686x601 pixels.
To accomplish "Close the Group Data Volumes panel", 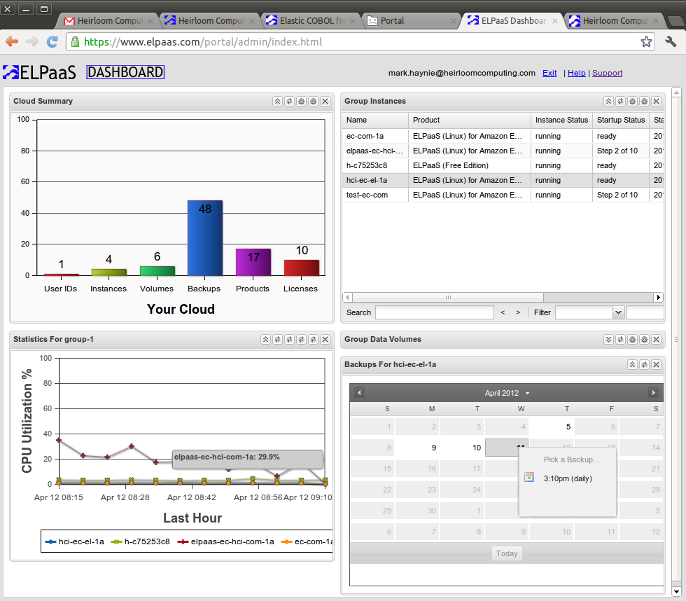I will click(656, 339).
